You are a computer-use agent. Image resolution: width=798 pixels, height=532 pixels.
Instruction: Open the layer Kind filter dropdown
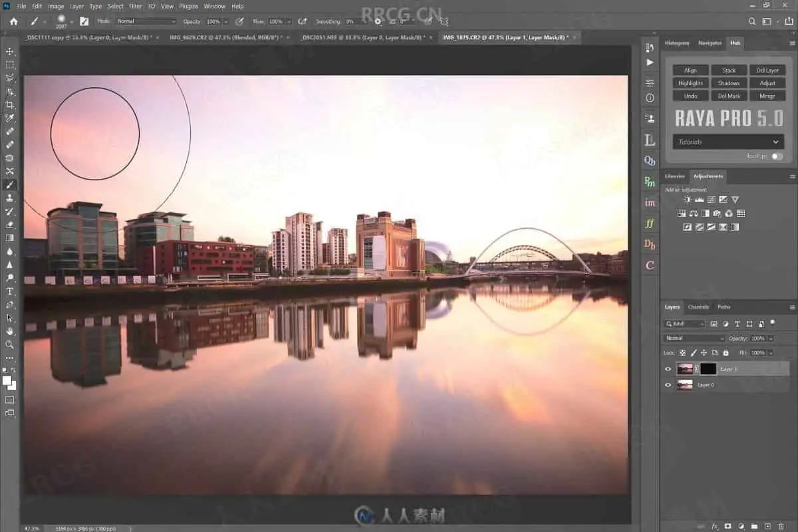pyautogui.click(x=684, y=324)
